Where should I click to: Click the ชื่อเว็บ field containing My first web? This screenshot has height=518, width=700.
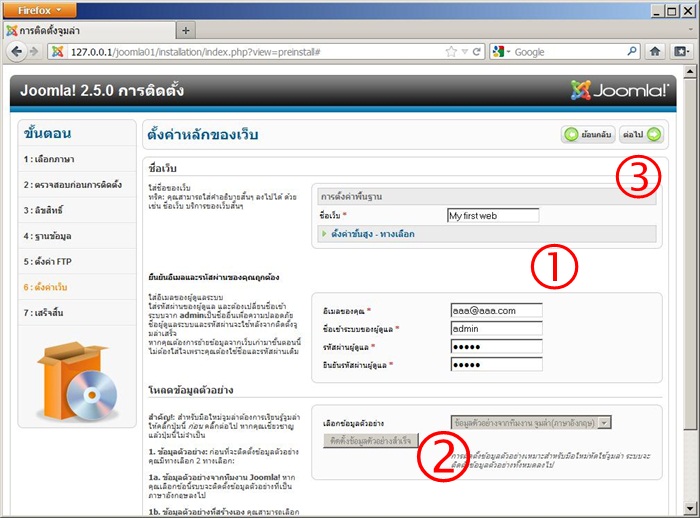[x=493, y=216]
